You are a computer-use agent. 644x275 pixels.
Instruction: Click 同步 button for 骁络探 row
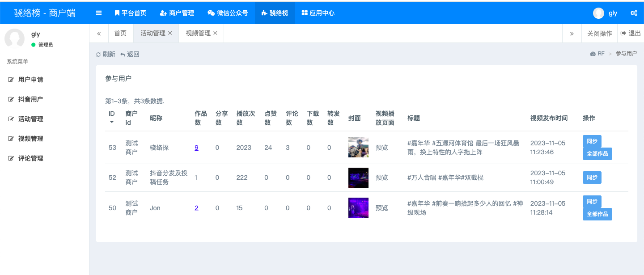tap(592, 141)
